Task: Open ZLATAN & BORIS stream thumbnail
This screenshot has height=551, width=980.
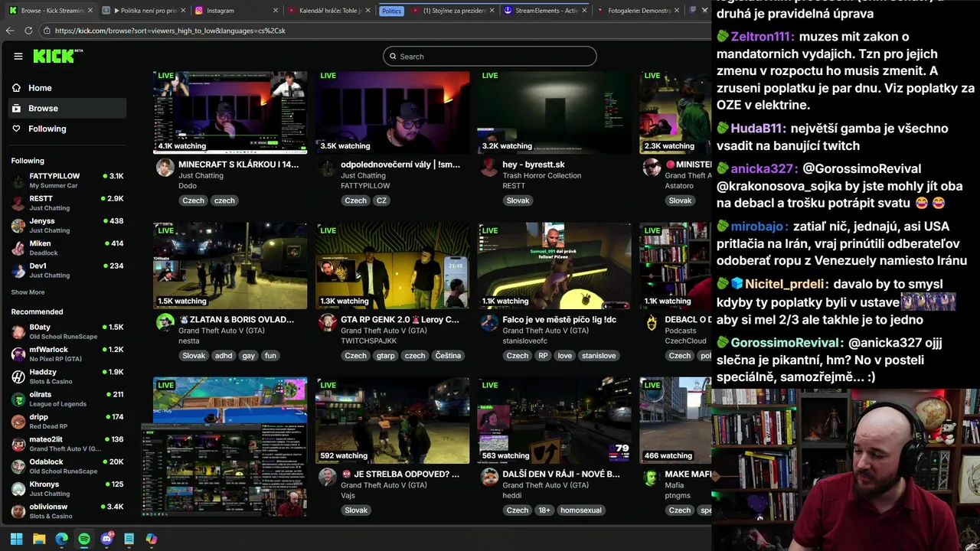Action: coord(230,266)
